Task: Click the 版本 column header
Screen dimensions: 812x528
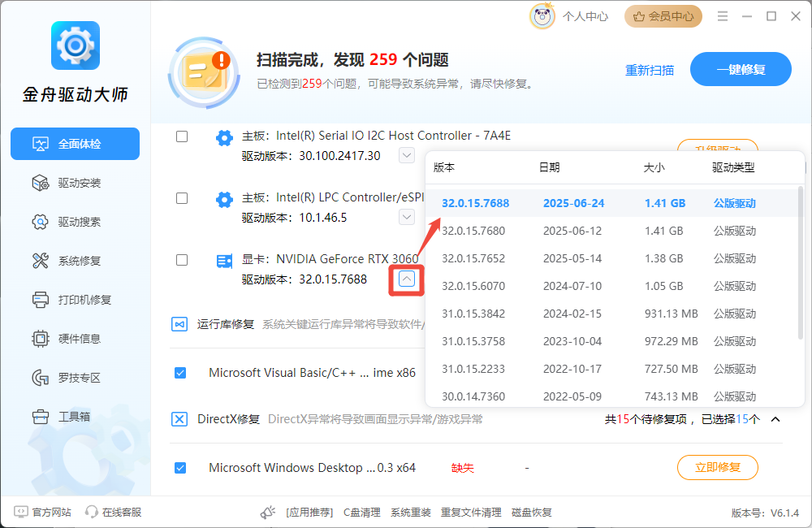Action: (444, 167)
